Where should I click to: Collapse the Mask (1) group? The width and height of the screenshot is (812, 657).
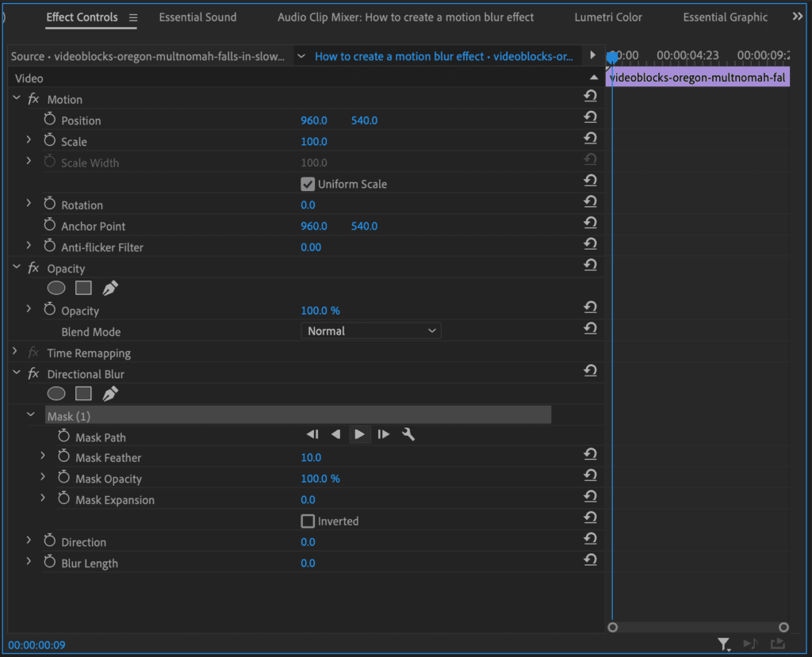click(x=31, y=414)
